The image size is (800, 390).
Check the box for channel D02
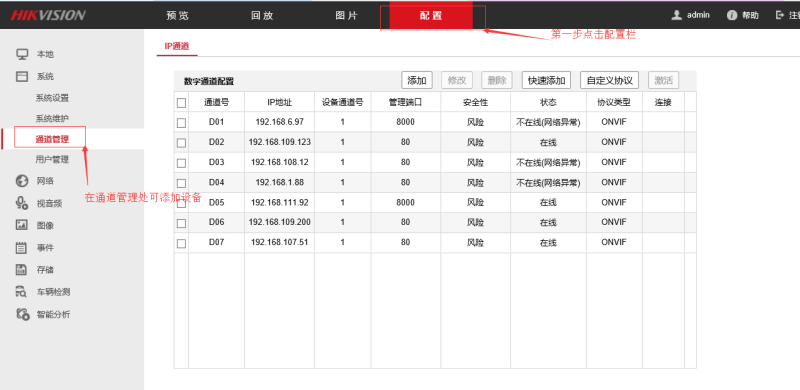coord(181,142)
